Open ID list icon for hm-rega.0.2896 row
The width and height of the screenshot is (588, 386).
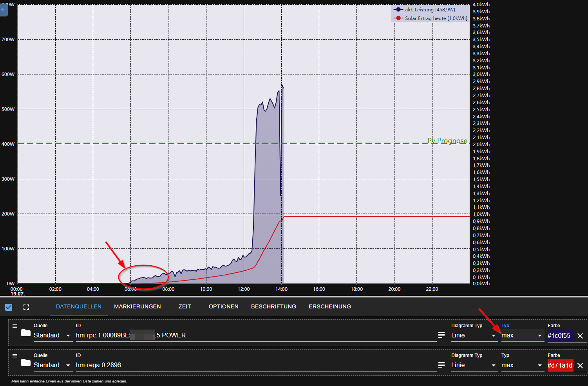[x=441, y=365]
